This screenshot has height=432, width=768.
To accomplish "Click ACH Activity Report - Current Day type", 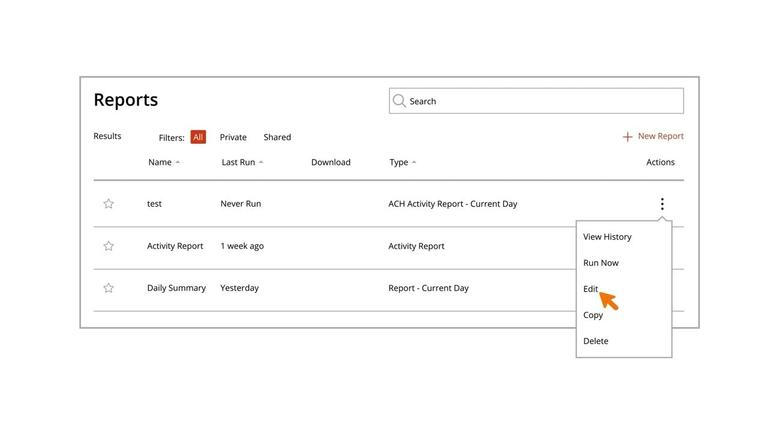I will (x=453, y=204).
